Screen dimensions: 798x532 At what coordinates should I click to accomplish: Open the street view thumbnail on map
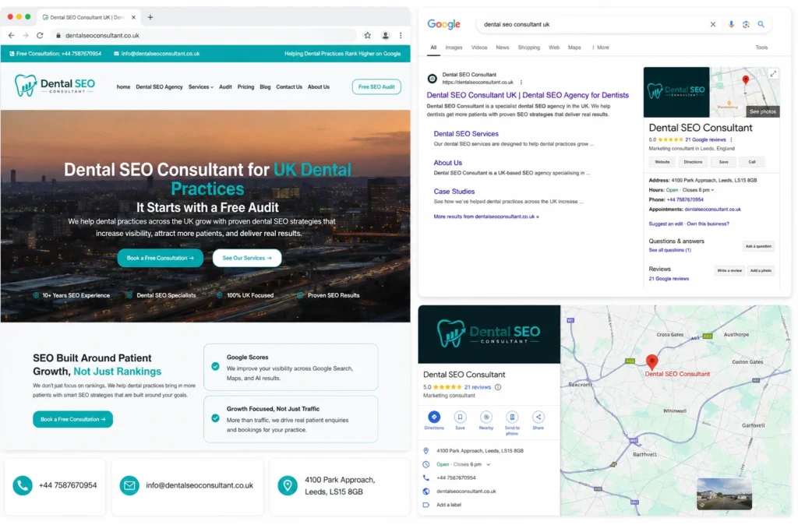tap(724, 493)
